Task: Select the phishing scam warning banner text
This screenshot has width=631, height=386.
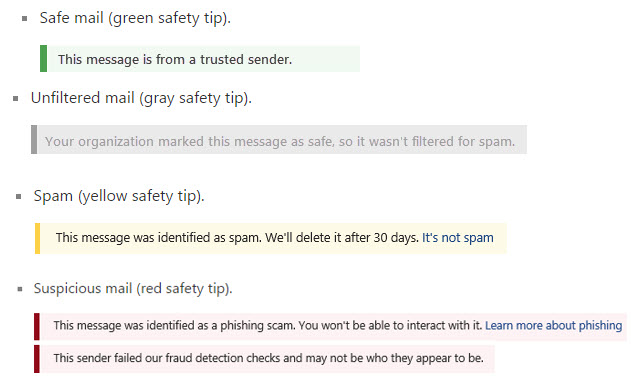Action: click(268, 325)
